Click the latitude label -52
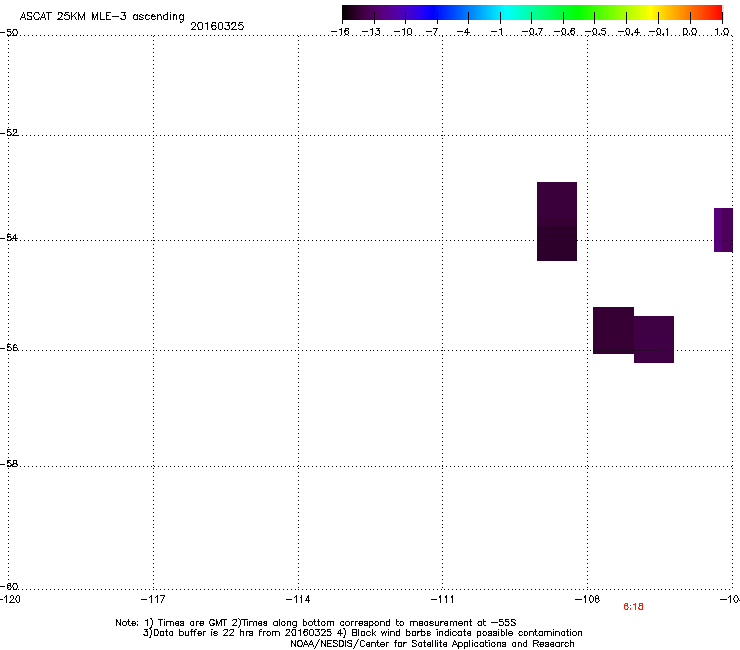This screenshot has width=740, height=650. [x=9, y=133]
